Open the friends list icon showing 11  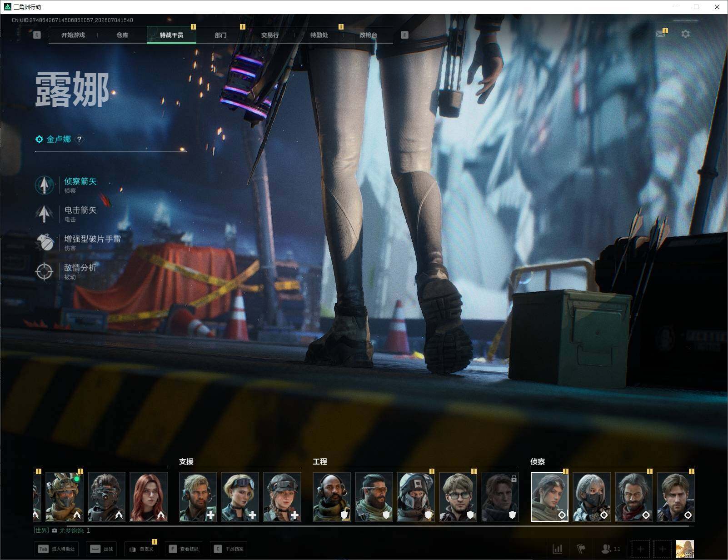click(x=611, y=549)
